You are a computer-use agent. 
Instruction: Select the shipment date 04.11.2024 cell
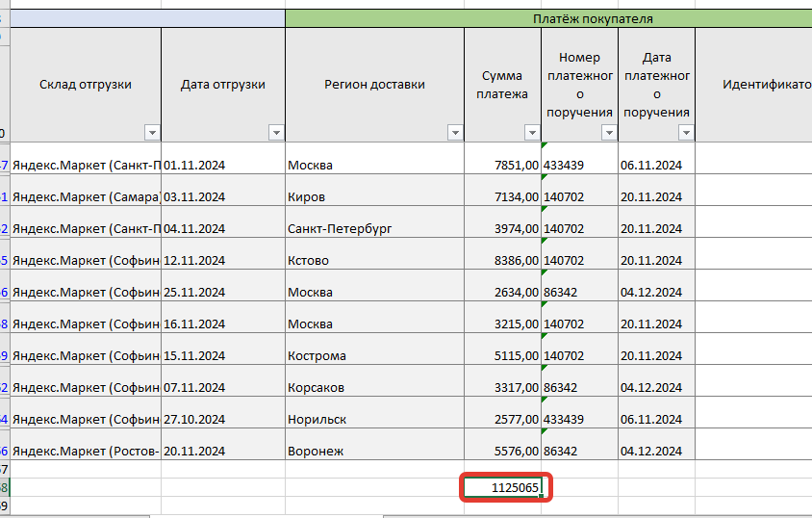pos(223,221)
